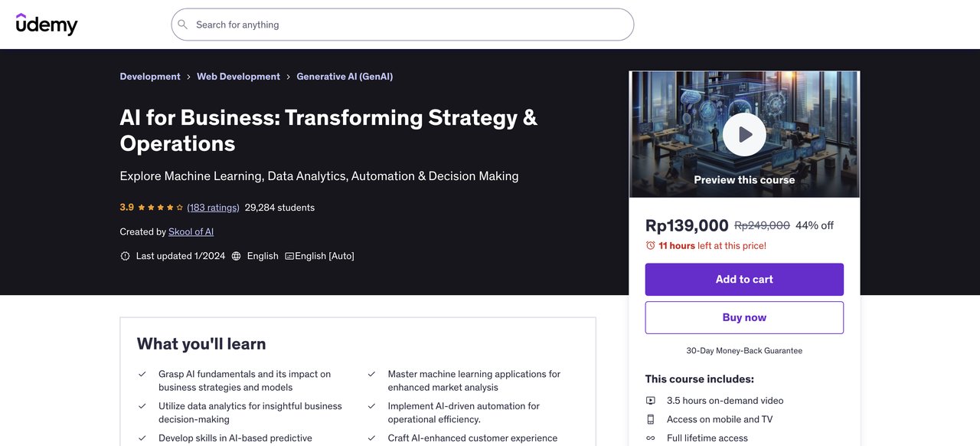Click the Full lifetime access text
Screen dimensions: 980x446
coord(707,438)
